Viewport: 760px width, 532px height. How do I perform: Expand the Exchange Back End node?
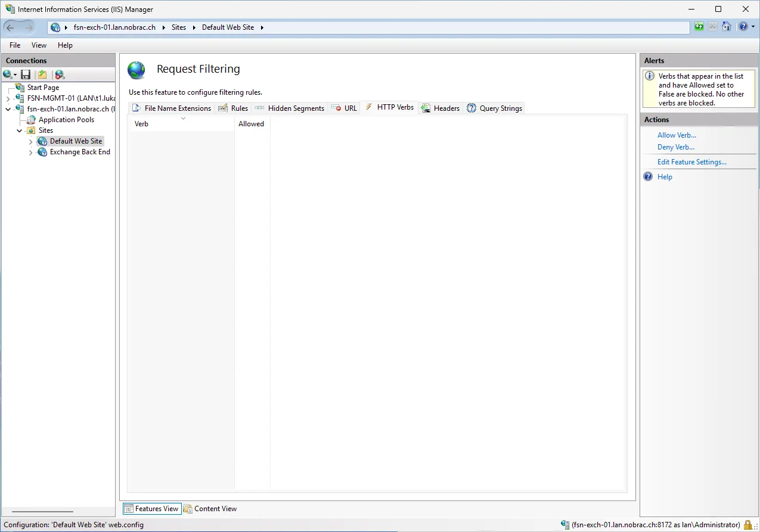coord(31,152)
